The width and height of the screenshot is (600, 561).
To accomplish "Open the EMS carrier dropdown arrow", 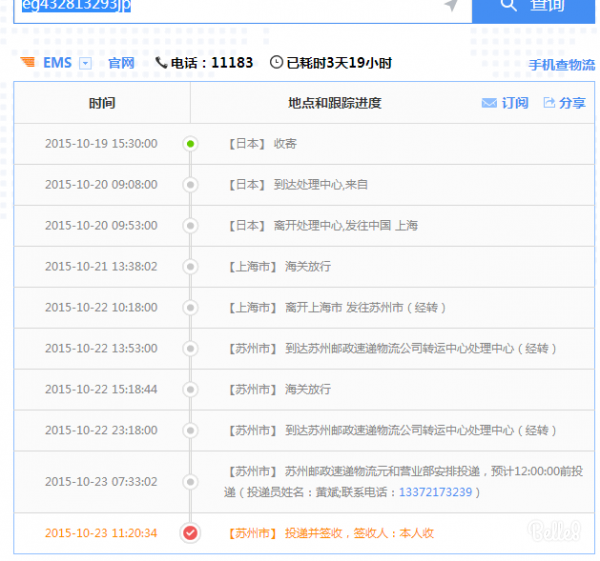I will click(85, 63).
